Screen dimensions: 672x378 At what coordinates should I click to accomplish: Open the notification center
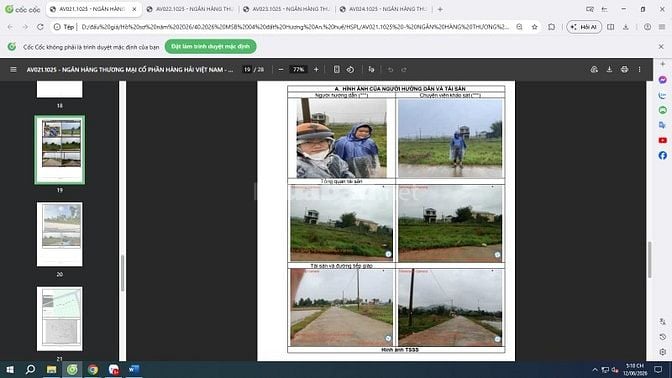tap(658, 369)
